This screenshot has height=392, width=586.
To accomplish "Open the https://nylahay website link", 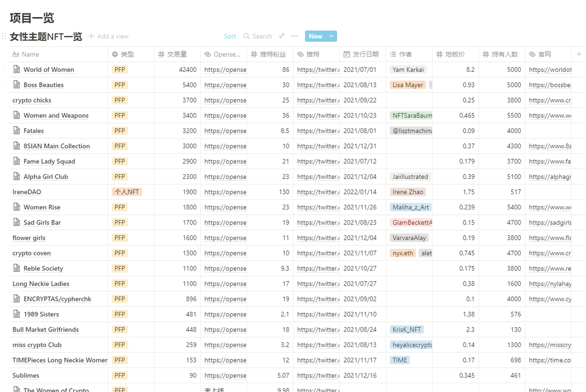I will 550,284.
